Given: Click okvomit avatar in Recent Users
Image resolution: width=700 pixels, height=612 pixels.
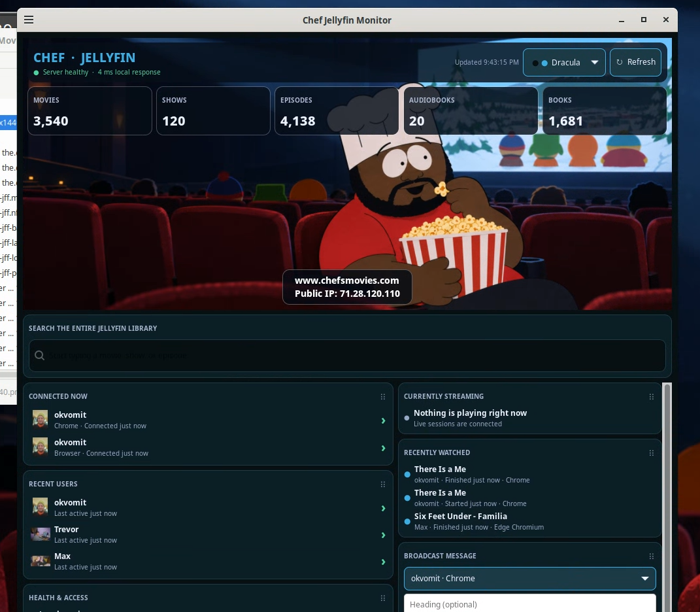Looking at the screenshot, I should pyautogui.click(x=40, y=507).
